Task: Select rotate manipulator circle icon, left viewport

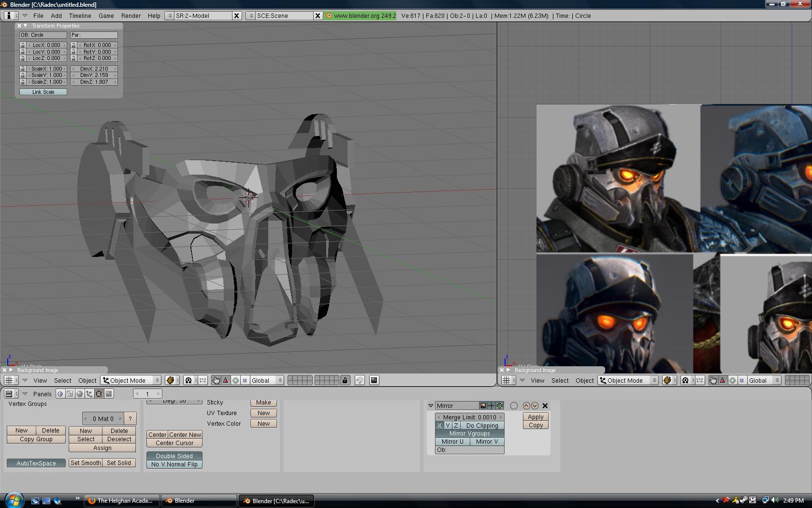Action: click(235, 380)
